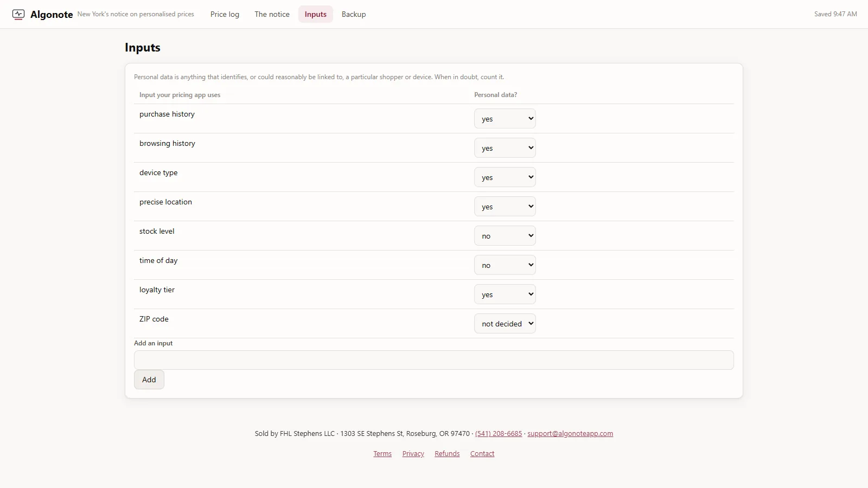Screen dimensions: 868x488
Task: Set ZIP code not decided dropdown
Action: coord(505,324)
